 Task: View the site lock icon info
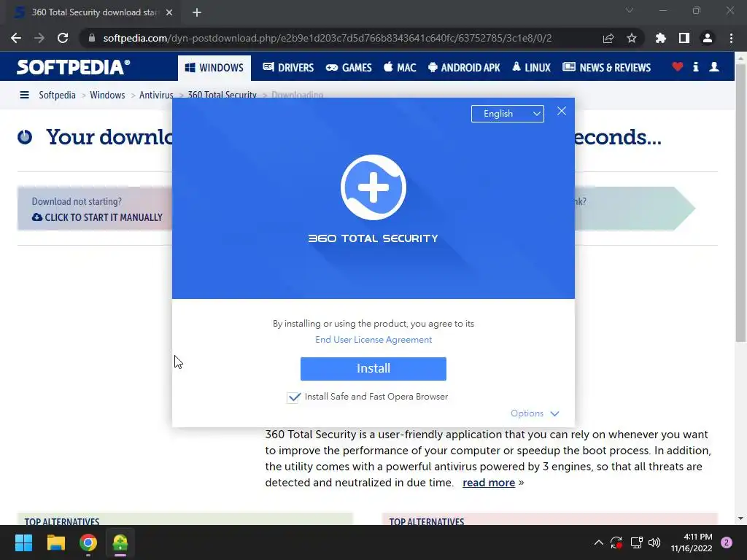[x=92, y=38]
